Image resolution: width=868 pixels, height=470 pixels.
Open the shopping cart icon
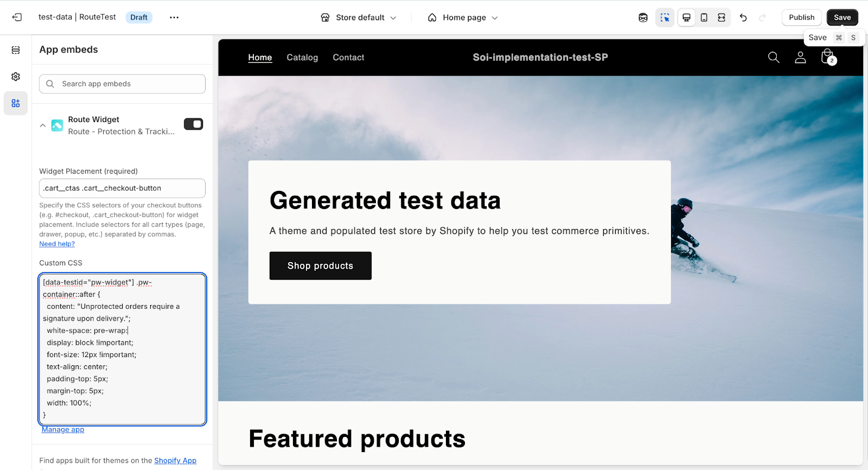827,56
